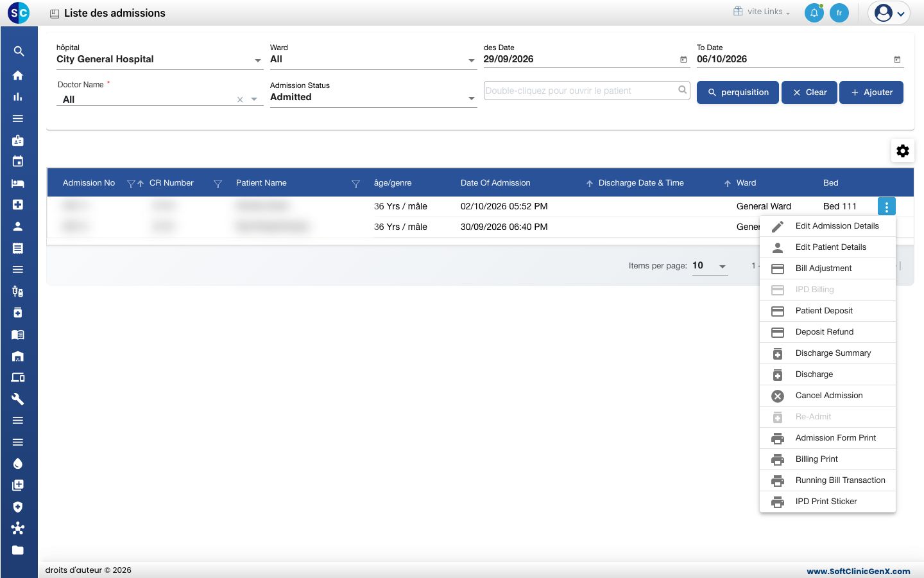Screen dimensions: 924x578
Task: Expand the vite Links menu
Action: [762, 12]
